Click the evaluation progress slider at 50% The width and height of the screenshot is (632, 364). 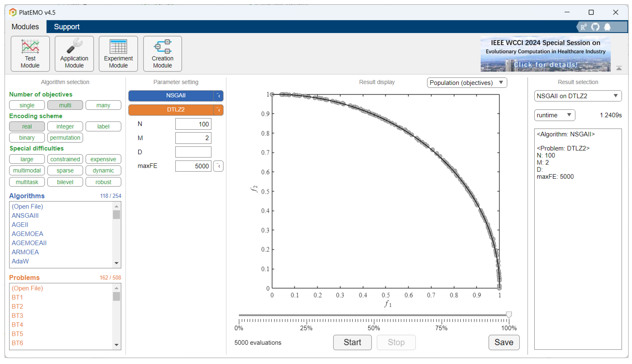[x=374, y=315]
